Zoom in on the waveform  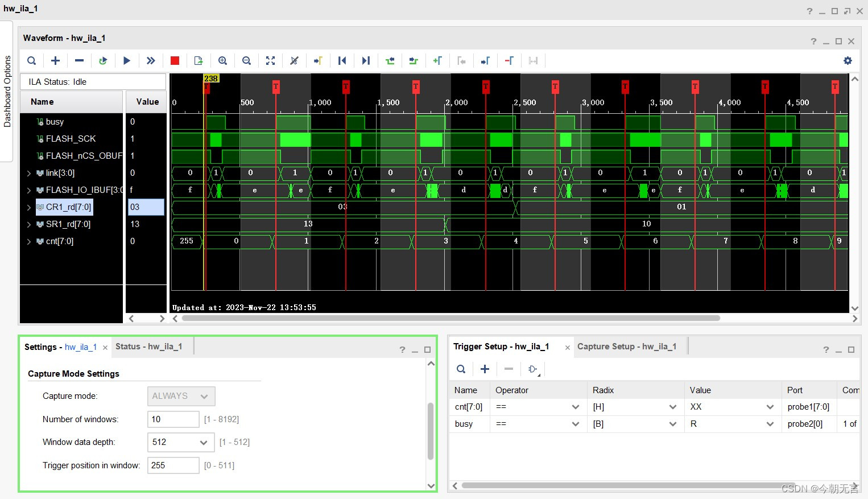[x=223, y=61]
